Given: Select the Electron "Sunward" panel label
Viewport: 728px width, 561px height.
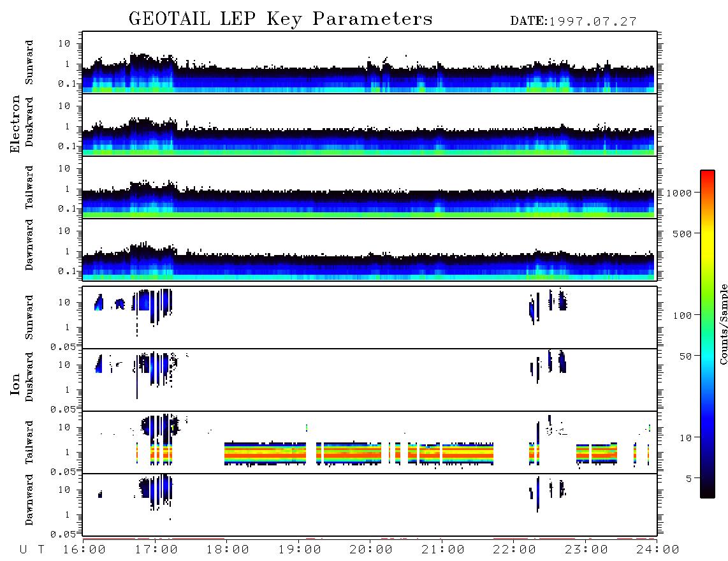Looking at the screenshot, I should [x=29, y=62].
